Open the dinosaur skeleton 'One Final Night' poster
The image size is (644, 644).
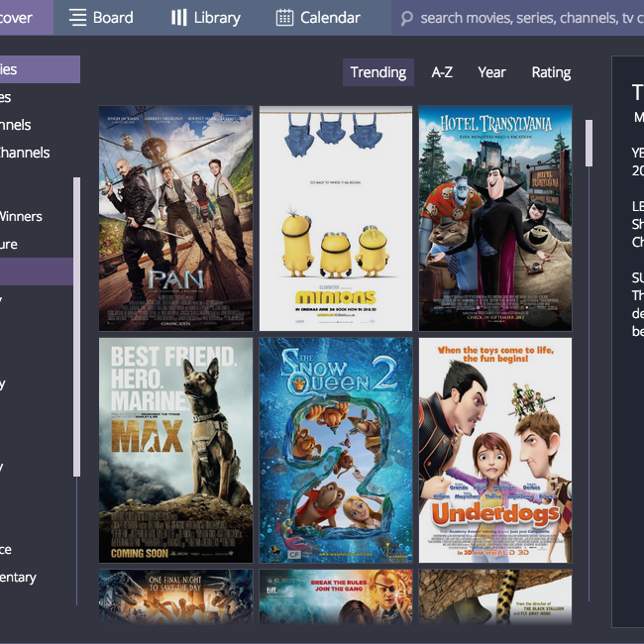pyautogui.click(x=175, y=596)
